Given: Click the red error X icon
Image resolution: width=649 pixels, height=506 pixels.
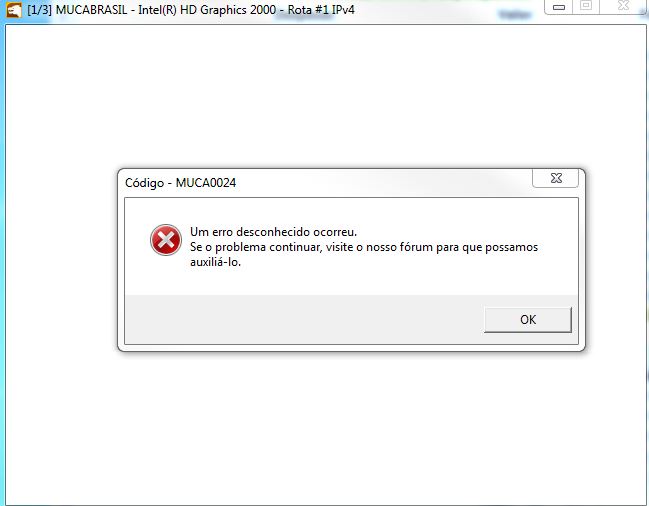Looking at the screenshot, I should coord(166,240).
